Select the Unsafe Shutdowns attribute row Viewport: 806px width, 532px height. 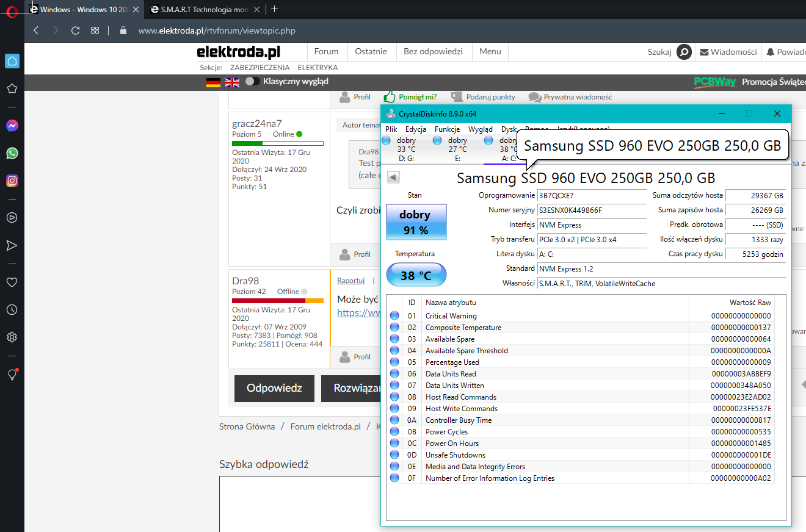(x=581, y=455)
